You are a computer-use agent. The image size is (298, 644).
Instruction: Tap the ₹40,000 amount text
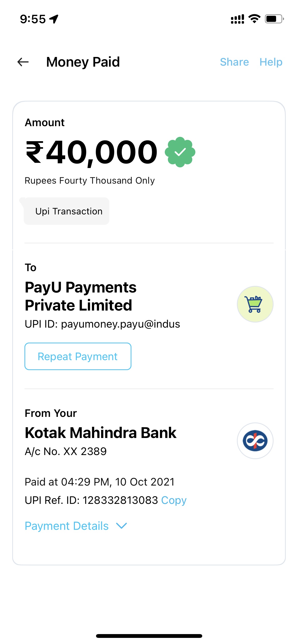click(92, 153)
